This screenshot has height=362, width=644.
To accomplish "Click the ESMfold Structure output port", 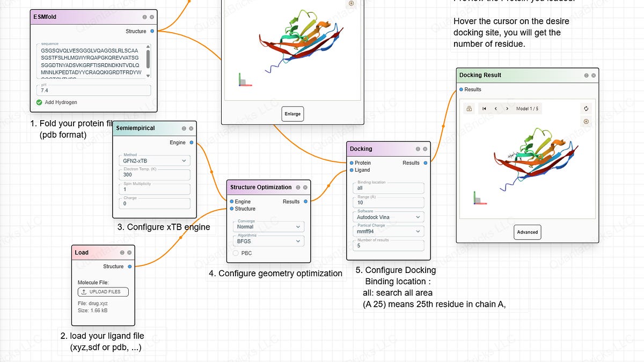I will (x=152, y=31).
